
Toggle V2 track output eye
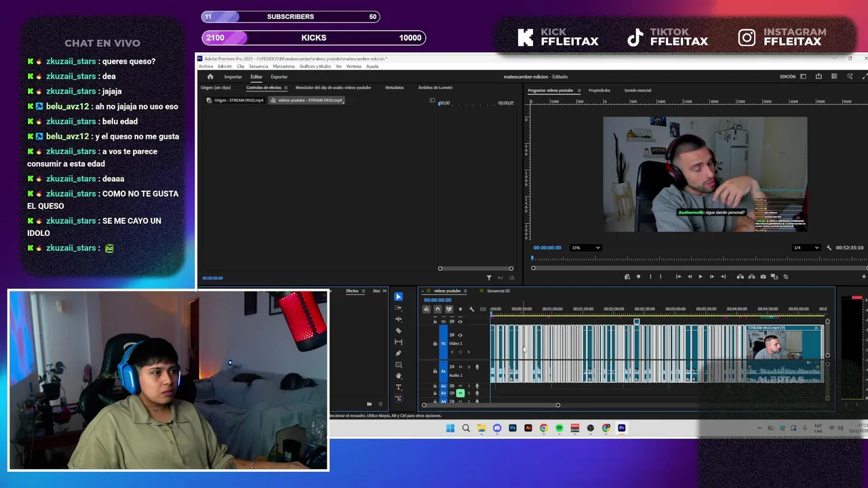click(x=460, y=321)
